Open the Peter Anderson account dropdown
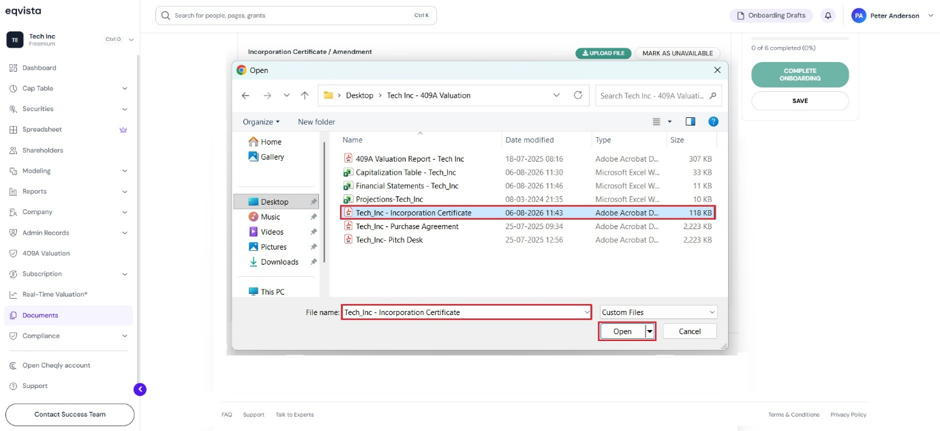Viewport: 940px width, 431px height. 891,16
